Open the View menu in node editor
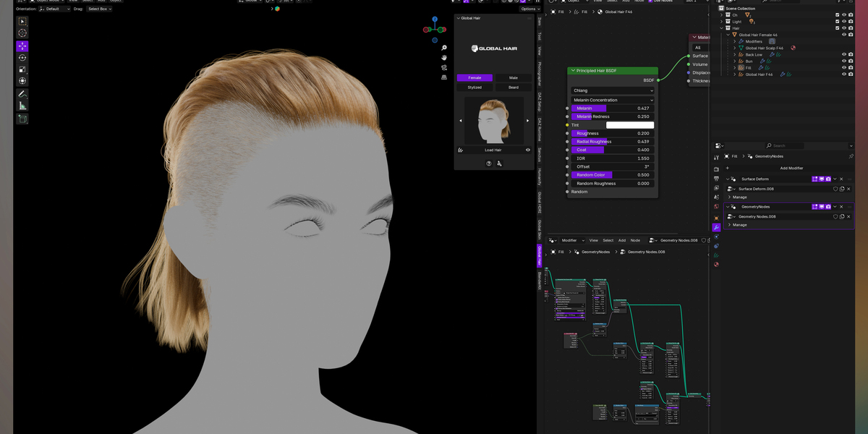This screenshot has width=868, height=434. point(593,240)
